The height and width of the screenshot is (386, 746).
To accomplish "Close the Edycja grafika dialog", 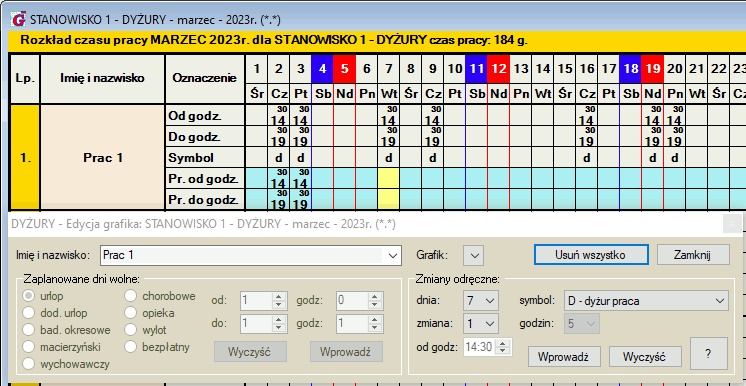I will click(x=732, y=223).
